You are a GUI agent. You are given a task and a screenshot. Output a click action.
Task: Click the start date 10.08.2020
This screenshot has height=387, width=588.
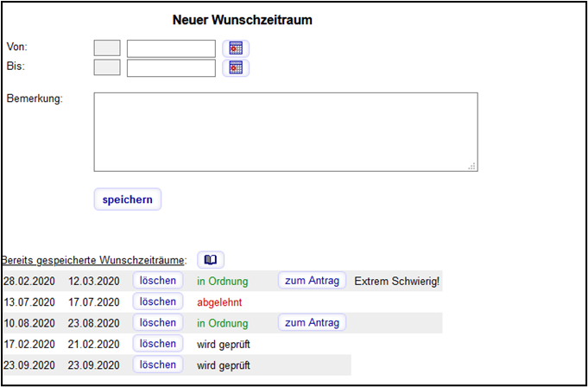(x=28, y=323)
